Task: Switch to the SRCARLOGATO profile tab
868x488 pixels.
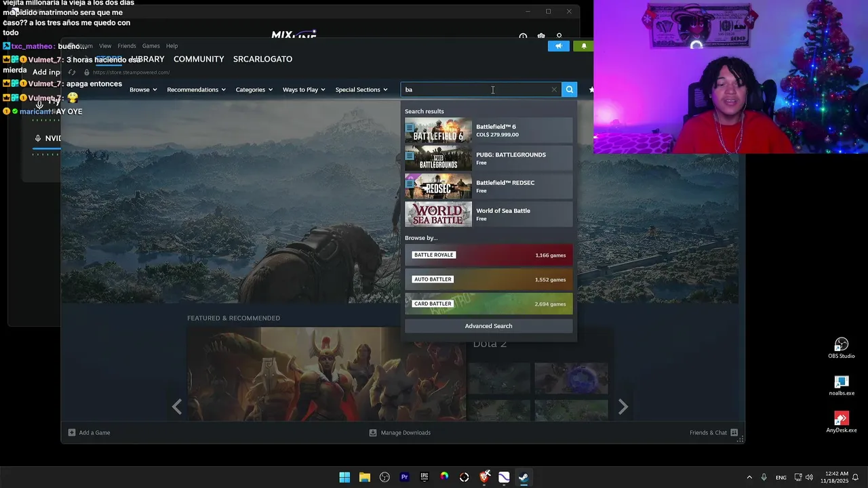Action: [x=262, y=59]
